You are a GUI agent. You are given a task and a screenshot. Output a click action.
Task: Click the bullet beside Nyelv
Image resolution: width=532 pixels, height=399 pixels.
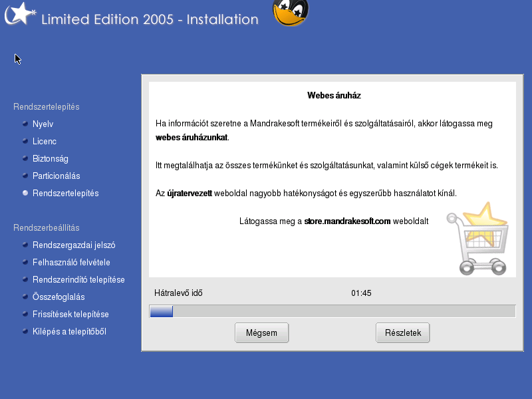coord(25,124)
